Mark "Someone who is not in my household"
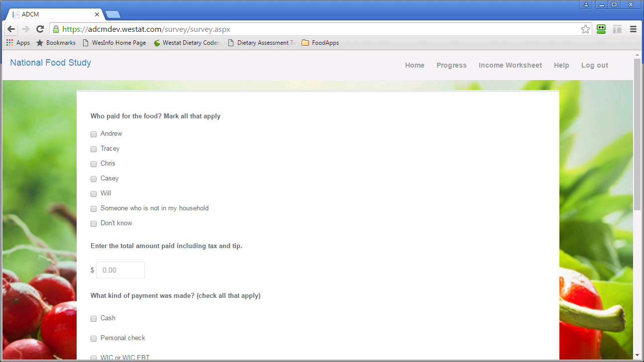This screenshot has width=644, height=362. pos(94,209)
